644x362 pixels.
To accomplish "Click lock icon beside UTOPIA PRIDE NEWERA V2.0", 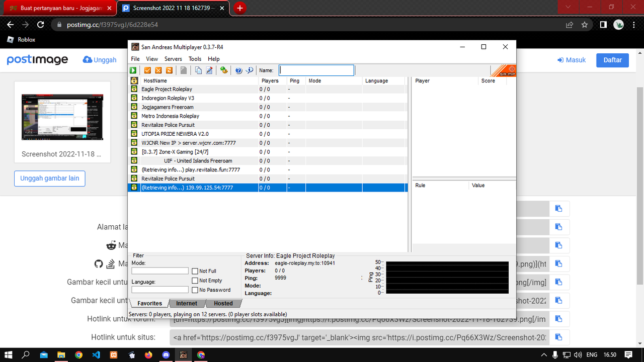I will pyautogui.click(x=134, y=134).
